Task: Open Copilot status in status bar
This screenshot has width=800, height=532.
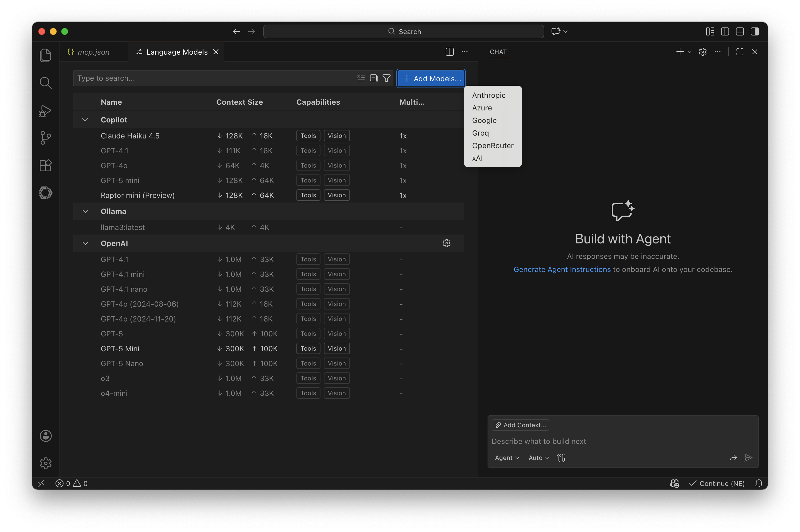Action: coord(675,483)
